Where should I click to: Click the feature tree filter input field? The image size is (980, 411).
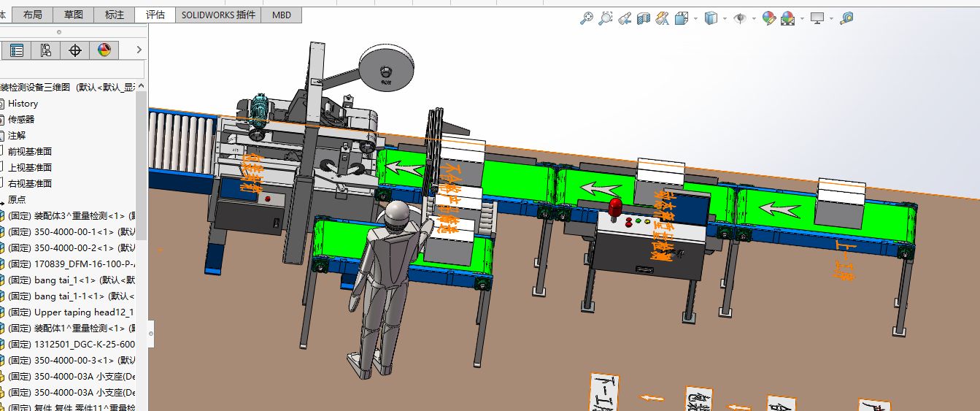[x=72, y=70]
